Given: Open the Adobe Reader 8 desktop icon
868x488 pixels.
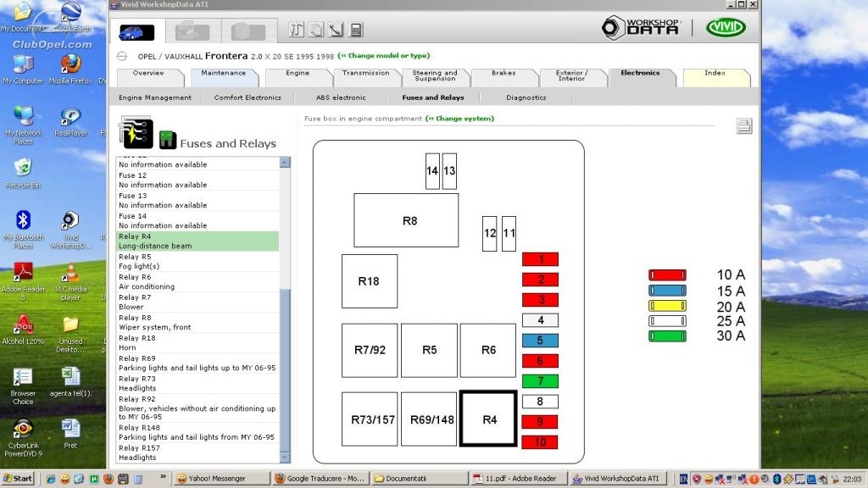Looking at the screenshot, I should tap(23, 281).
